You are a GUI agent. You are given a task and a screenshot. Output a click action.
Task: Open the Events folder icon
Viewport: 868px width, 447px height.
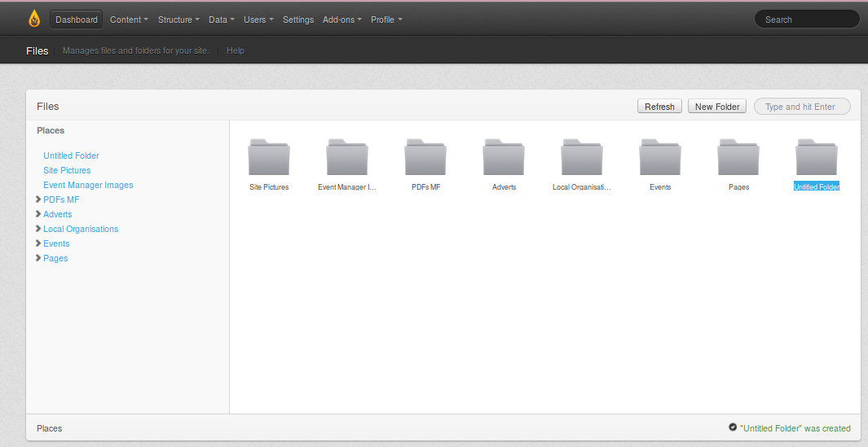(x=660, y=157)
